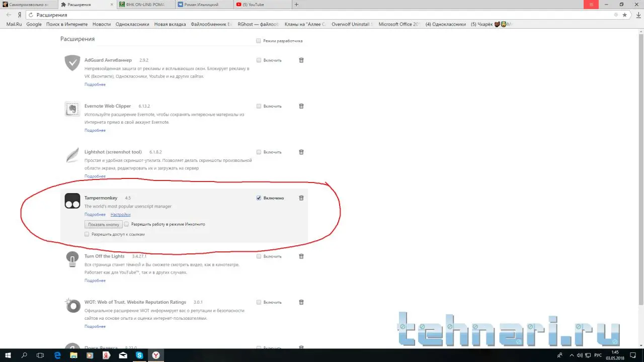Allow Tampermonkey in Incognito mode
The image size is (644, 362).
point(127,224)
